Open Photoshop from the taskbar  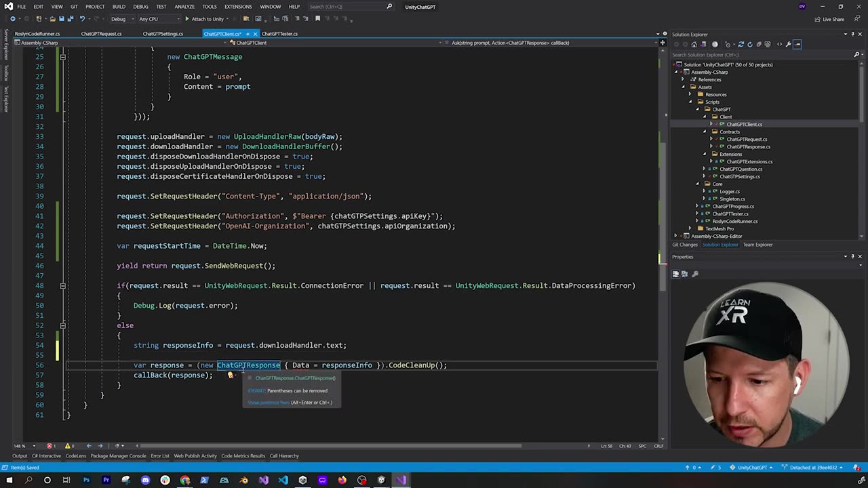click(x=86, y=480)
